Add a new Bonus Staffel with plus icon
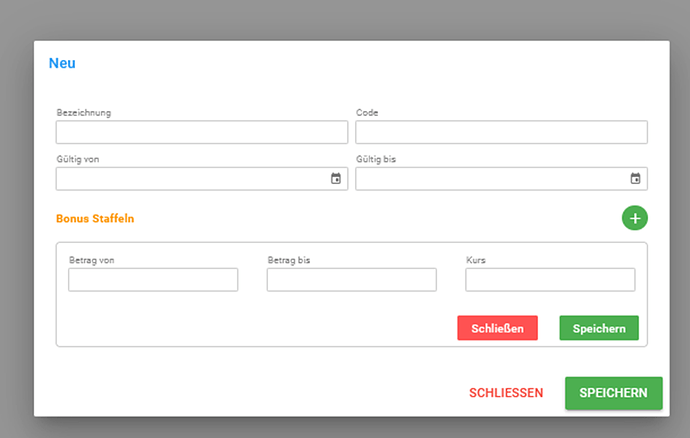 click(635, 218)
